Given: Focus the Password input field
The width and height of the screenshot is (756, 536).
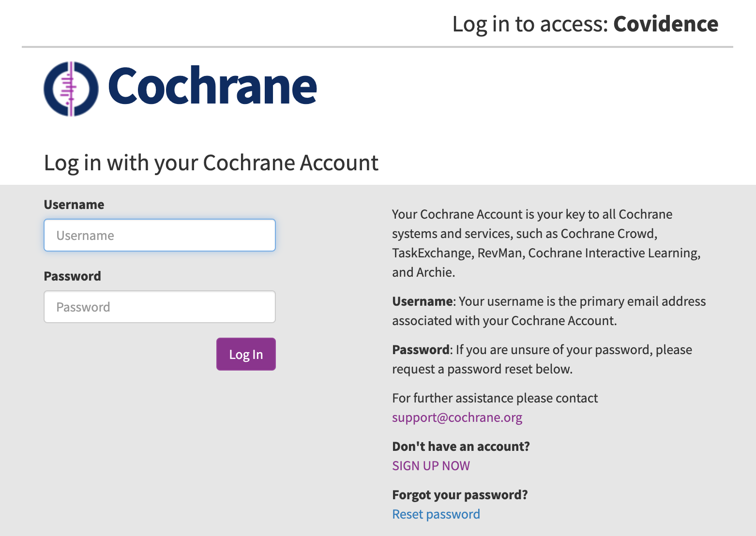Looking at the screenshot, I should click(160, 307).
